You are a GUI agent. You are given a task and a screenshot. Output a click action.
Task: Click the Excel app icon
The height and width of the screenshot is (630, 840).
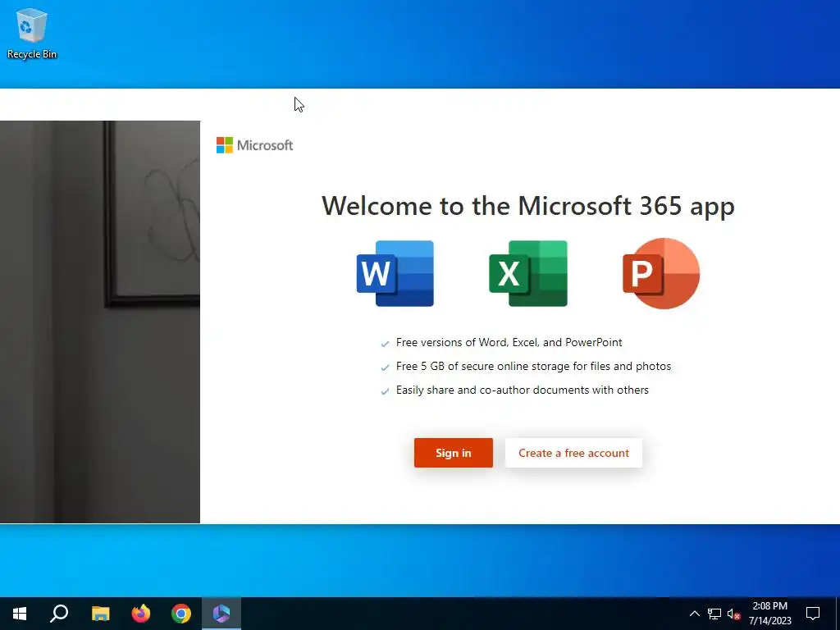[528, 274]
